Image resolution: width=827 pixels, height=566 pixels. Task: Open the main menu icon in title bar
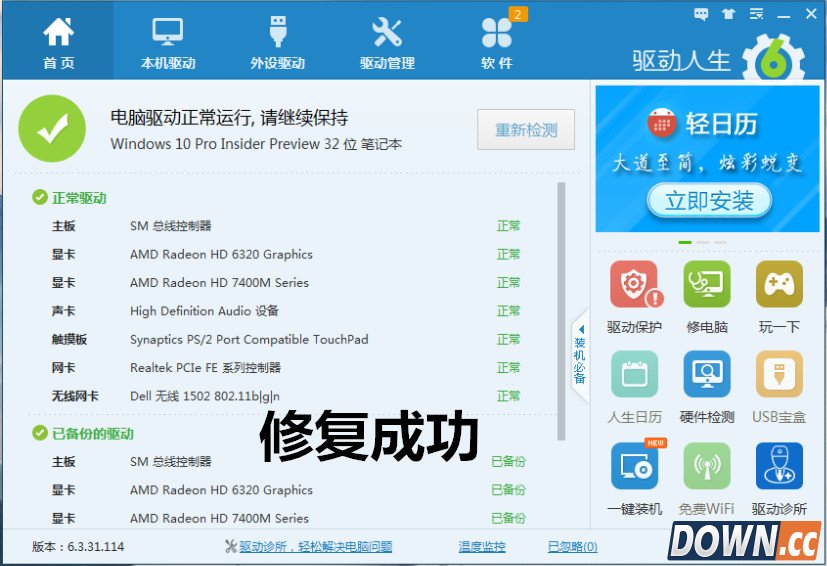click(756, 14)
